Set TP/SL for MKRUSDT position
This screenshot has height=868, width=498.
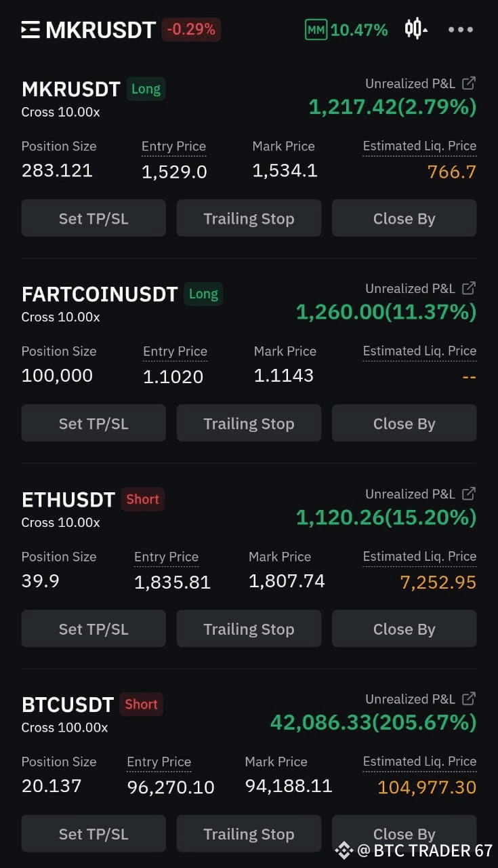tap(94, 218)
